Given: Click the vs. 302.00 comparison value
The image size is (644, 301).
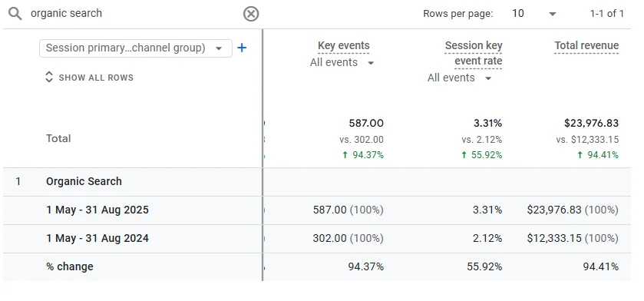Looking at the screenshot, I should 362,140.
